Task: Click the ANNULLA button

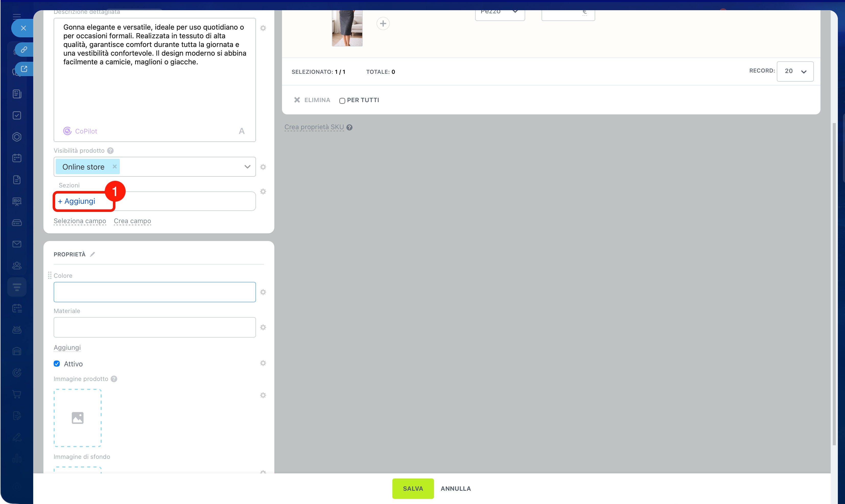Action: pos(456,488)
